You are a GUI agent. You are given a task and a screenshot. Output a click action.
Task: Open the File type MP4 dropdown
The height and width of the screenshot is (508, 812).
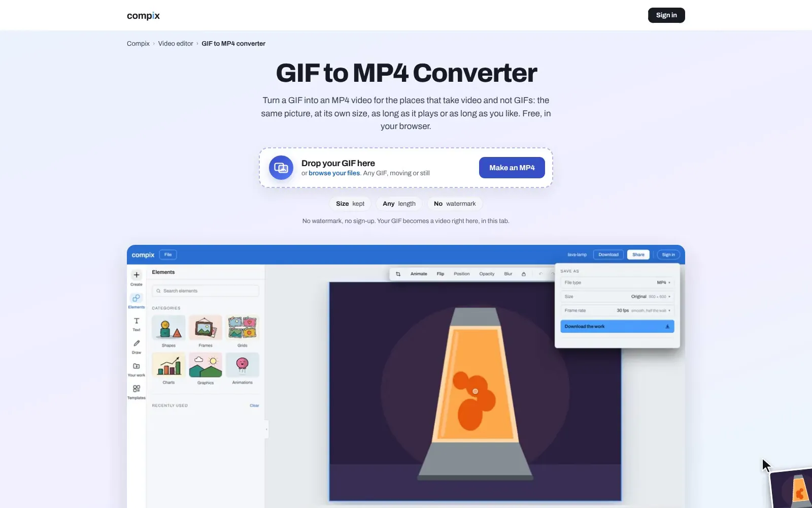point(617,282)
